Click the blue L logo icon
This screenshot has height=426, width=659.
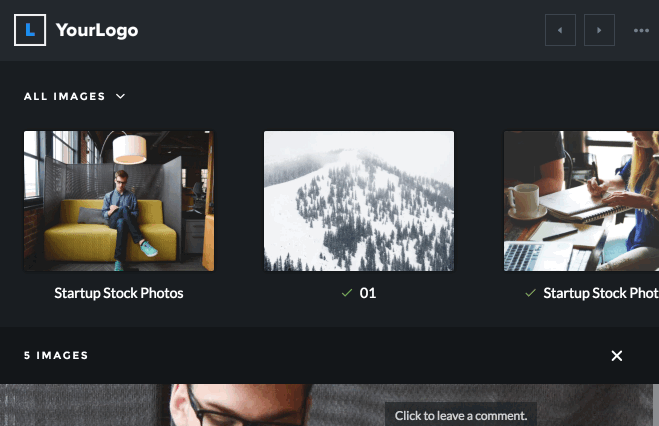[30, 30]
